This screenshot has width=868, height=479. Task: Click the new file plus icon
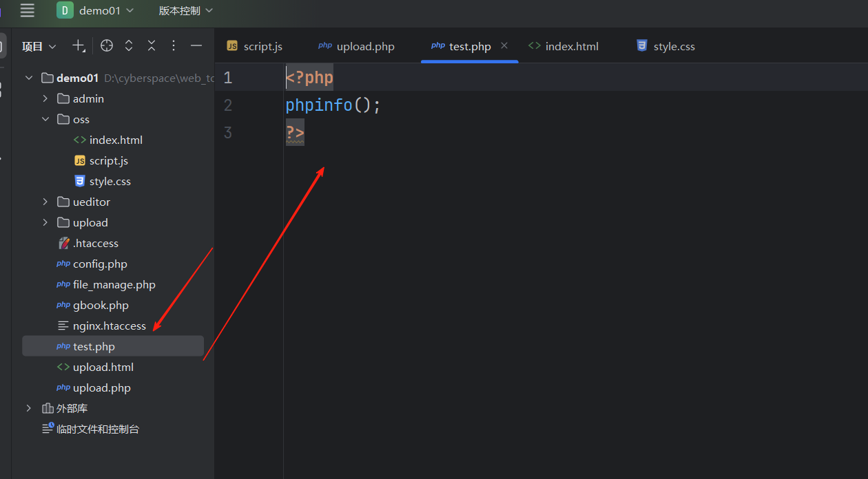79,46
